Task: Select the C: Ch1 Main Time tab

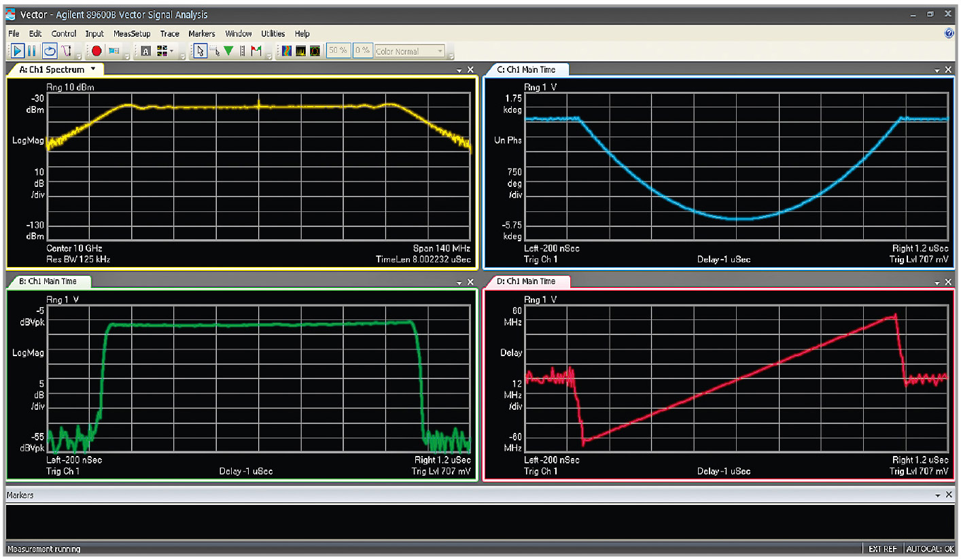Action: pos(526,69)
